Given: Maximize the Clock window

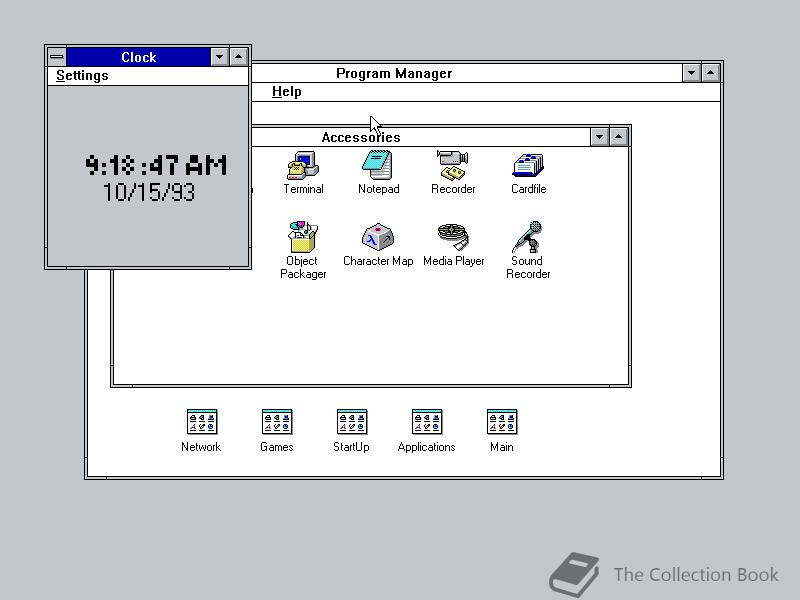Looking at the screenshot, I should (x=238, y=57).
